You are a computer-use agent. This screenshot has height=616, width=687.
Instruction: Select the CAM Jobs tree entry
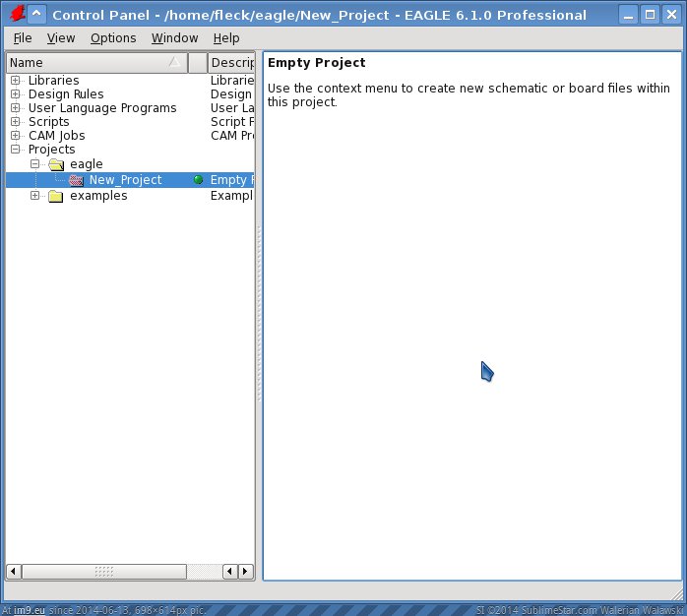[56, 136]
